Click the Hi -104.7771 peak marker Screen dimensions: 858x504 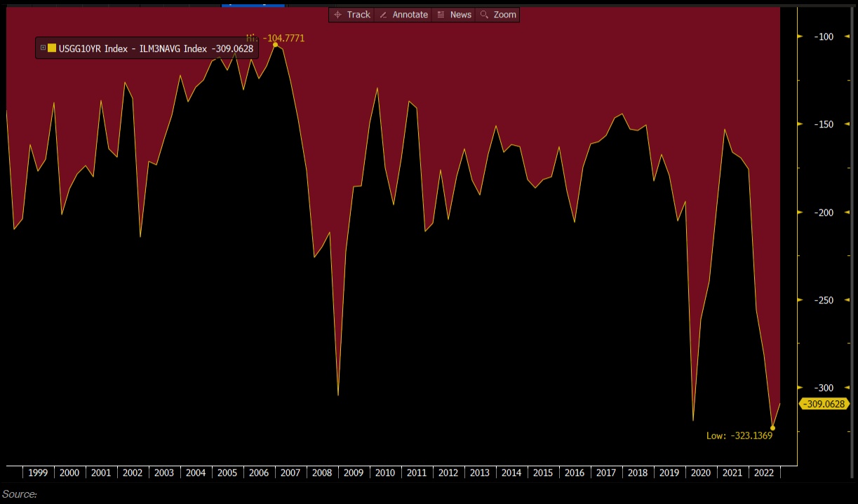click(x=275, y=44)
